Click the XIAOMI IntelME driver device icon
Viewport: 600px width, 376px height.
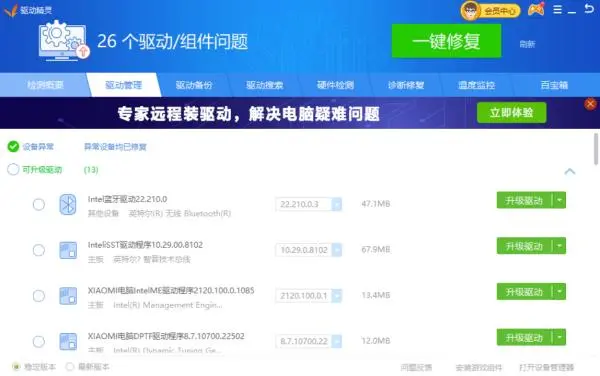68,296
